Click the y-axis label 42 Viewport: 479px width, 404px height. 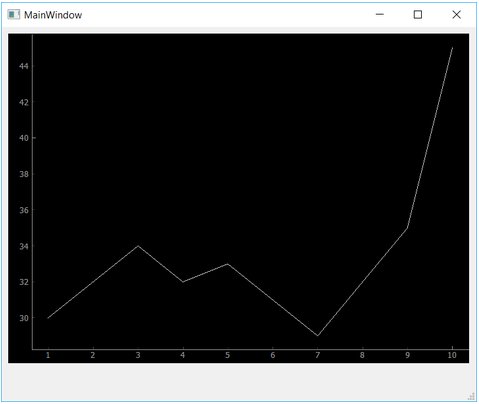click(x=24, y=102)
